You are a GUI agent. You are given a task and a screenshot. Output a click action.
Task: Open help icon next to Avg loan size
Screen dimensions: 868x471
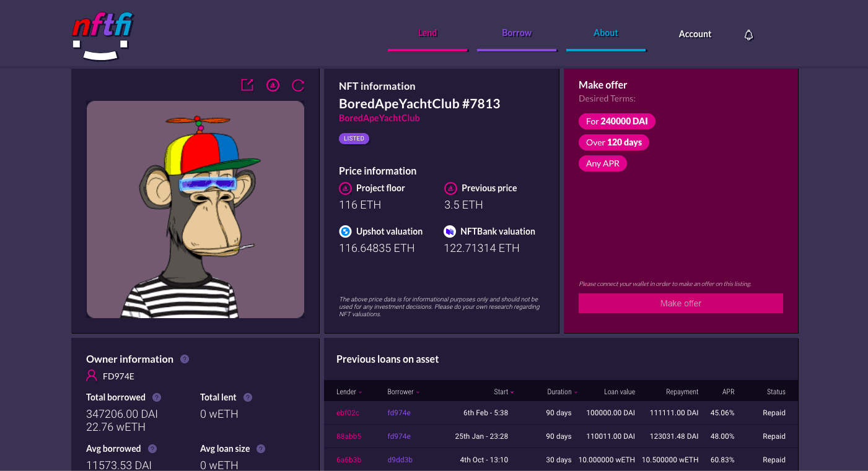click(261, 449)
